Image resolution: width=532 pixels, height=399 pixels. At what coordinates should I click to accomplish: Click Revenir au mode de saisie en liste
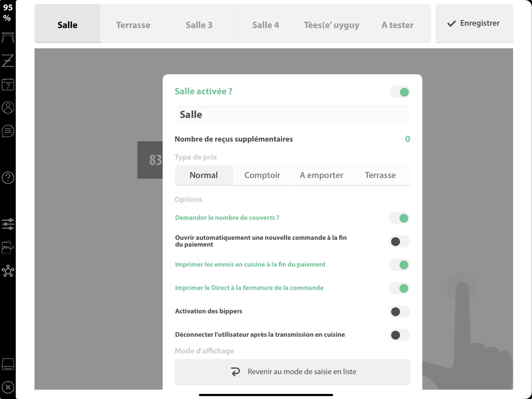[292, 372]
